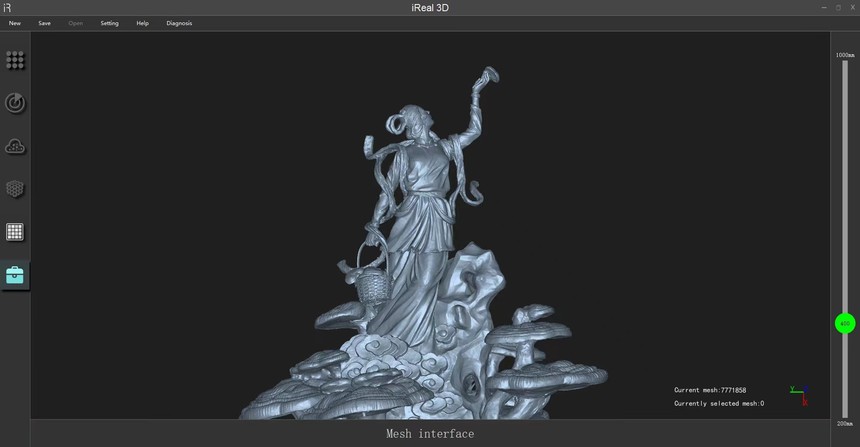Open the New menu item
Image resolution: width=860 pixels, height=447 pixels.
click(x=15, y=23)
